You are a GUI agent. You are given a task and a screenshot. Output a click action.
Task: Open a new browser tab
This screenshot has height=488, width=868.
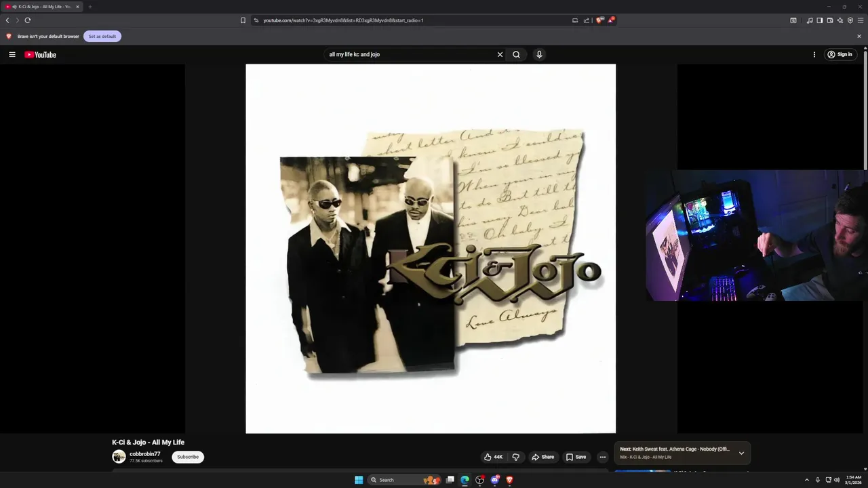pyautogui.click(x=90, y=7)
